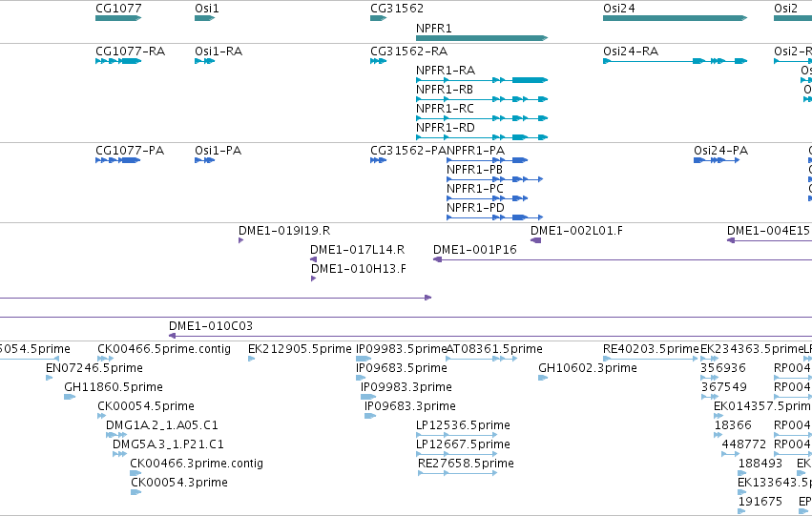Select the NPFR1-RA transcript label
812x516 pixels.
446,71
